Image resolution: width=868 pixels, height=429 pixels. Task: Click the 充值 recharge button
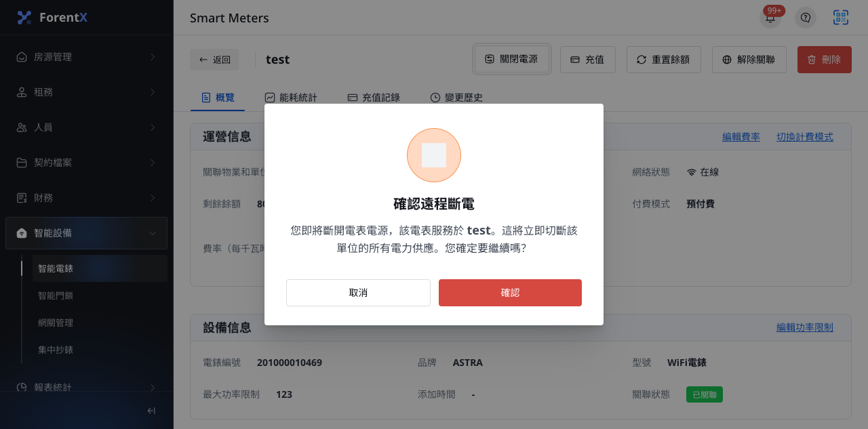click(x=588, y=60)
